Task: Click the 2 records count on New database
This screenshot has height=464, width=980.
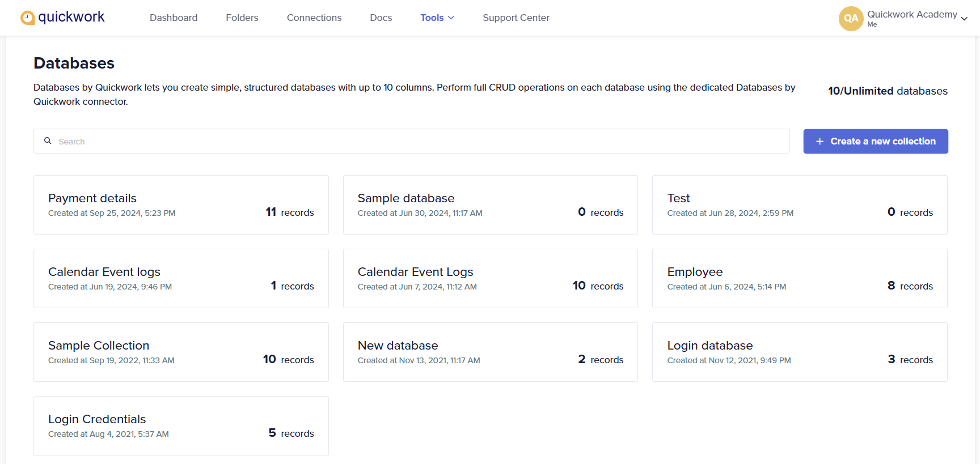Action: click(601, 360)
